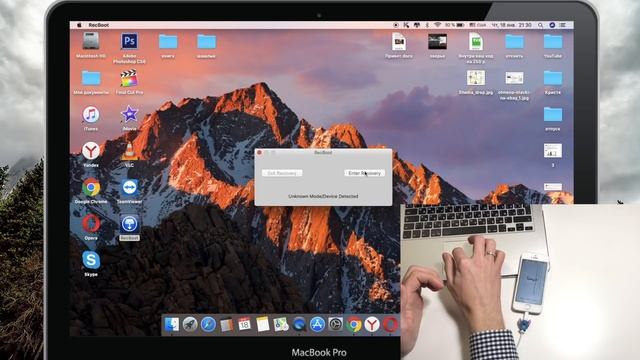Screen dimensions: 640x360
Task: Click the Exit Recovery button
Action: [x=282, y=173]
